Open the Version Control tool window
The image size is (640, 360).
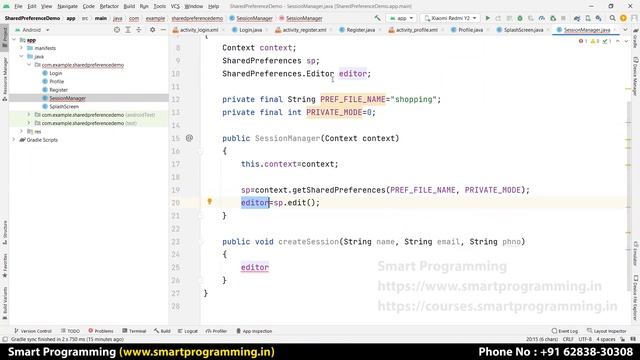(33, 331)
